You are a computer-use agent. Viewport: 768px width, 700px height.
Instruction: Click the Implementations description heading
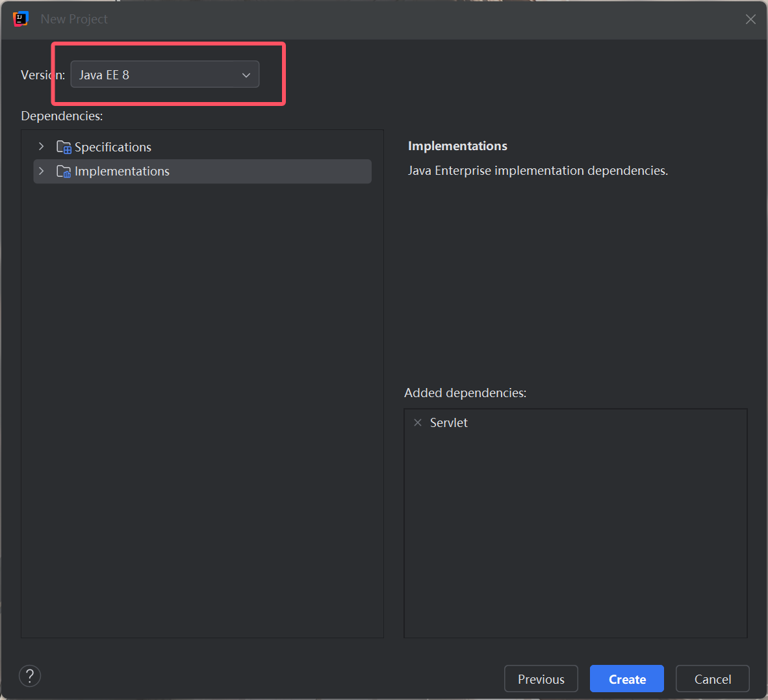tap(457, 146)
